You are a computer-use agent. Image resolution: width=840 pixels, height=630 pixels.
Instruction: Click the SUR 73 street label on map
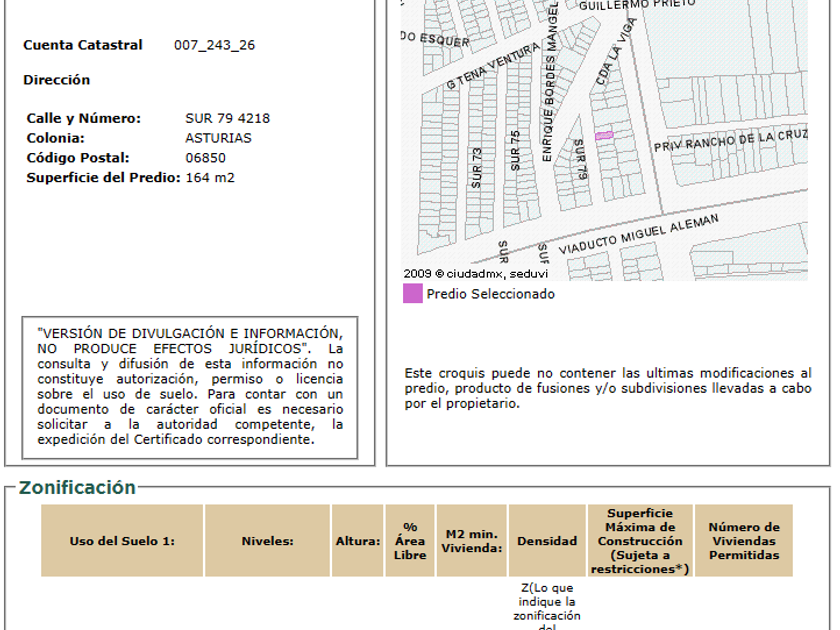pos(476,168)
